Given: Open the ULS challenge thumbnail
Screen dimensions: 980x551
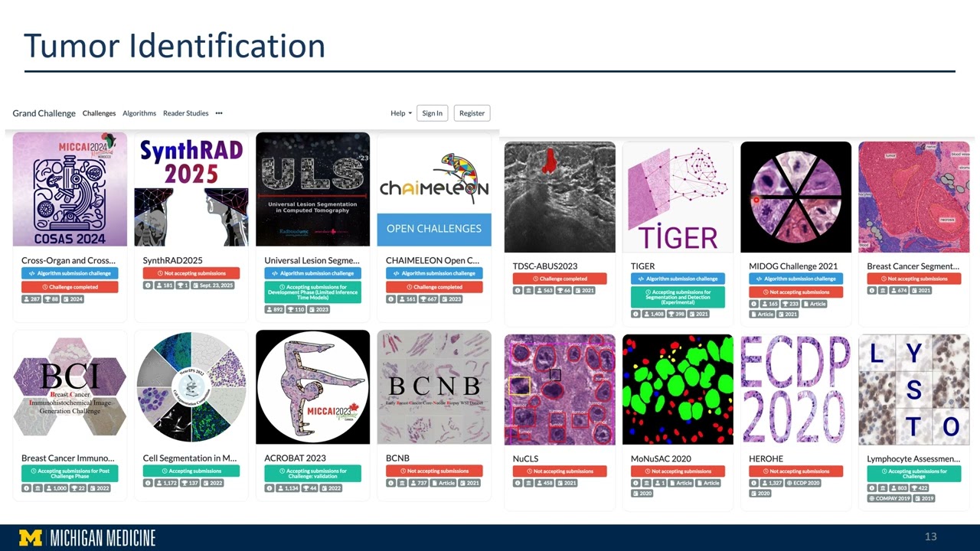Looking at the screenshot, I should click(312, 189).
